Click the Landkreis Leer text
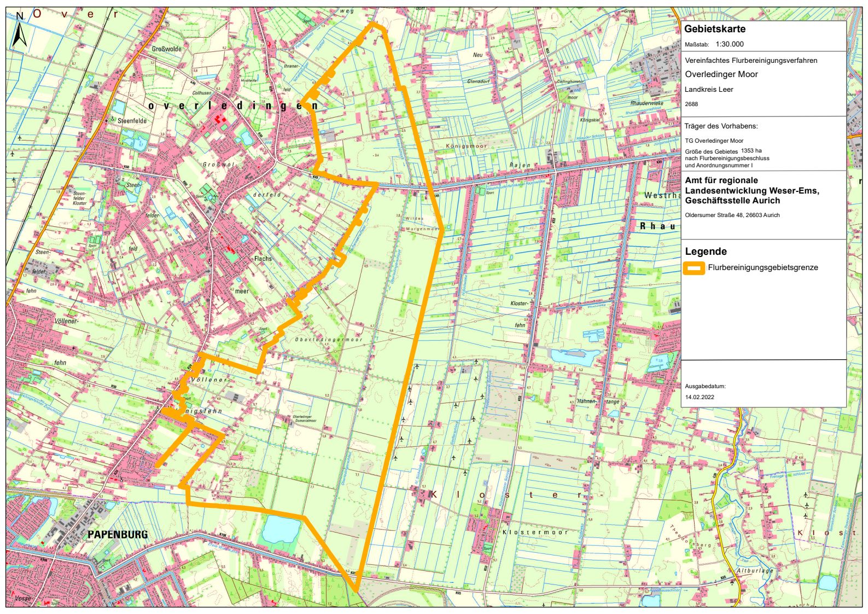868x614 pixels. 709,90
